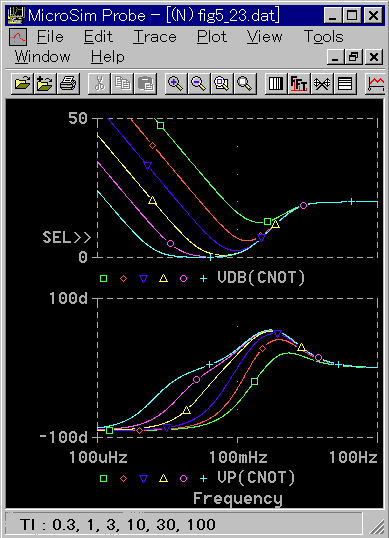The height and width of the screenshot is (538, 389).
Task: Click the Zoom Out magnifier icon
Action: click(199, 83)
